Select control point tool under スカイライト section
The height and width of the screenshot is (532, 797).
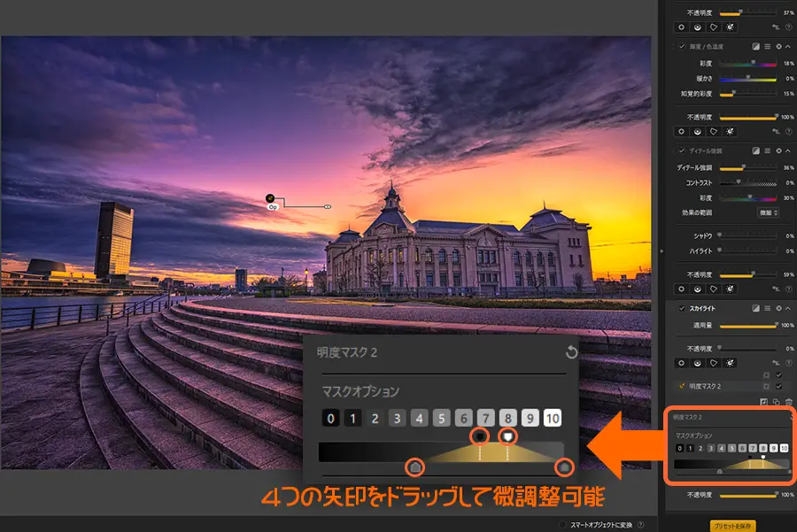pyautogui.click(x=681, y=363)
